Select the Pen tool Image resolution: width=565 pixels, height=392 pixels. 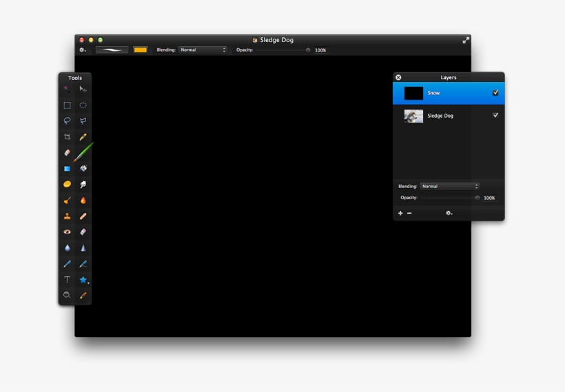point(67,264)
